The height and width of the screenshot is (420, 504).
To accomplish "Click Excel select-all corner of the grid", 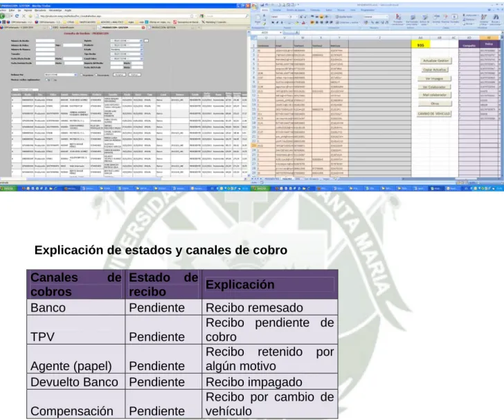I will (253, 37).
